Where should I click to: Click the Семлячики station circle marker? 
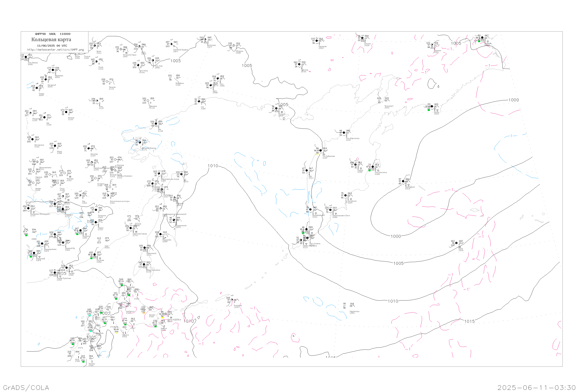pos(346,195)
